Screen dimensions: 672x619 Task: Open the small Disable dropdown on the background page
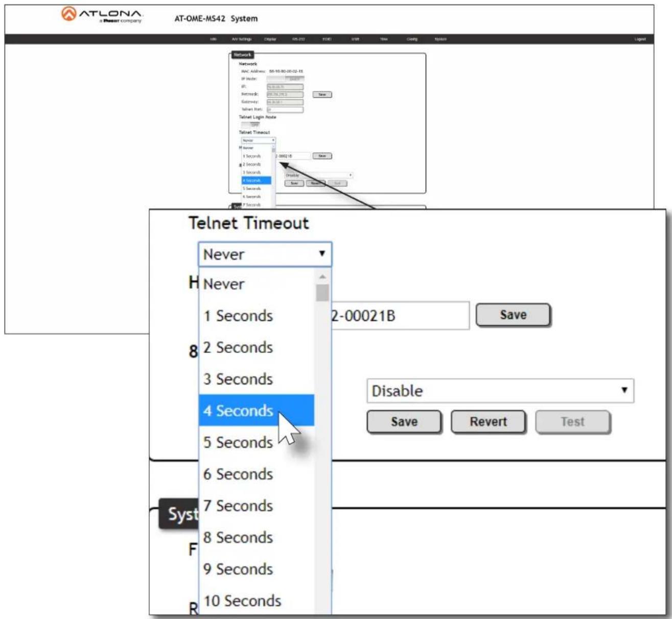pyautogui.click(x=318, y=175)
